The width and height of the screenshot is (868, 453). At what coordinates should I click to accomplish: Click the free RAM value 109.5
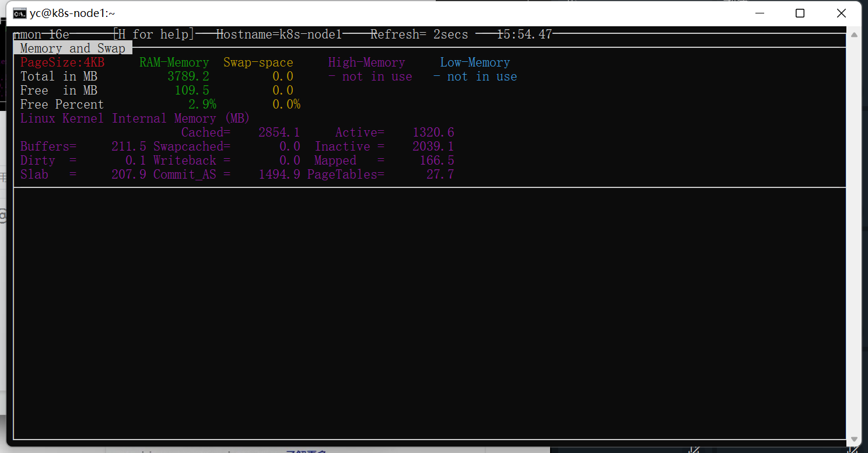tap(192, 90)
